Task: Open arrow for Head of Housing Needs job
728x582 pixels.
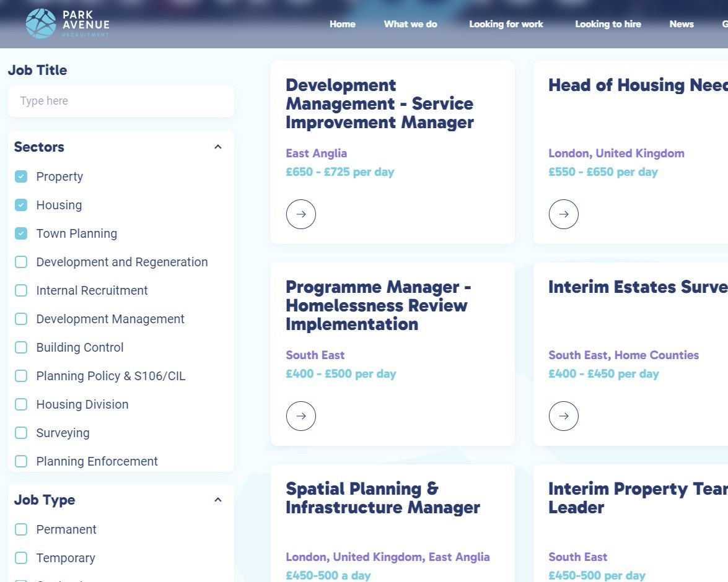Action: 564,214
